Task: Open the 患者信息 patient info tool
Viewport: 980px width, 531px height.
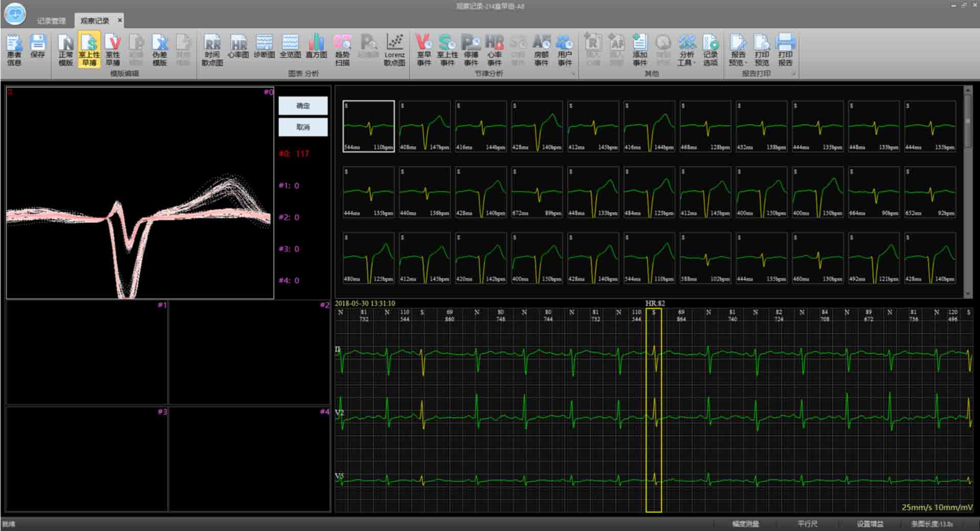Action: pyautogui.click(x=14, y=50)
